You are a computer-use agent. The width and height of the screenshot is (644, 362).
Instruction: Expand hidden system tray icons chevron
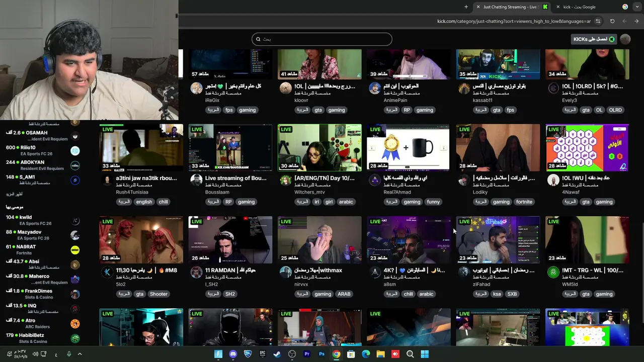pyautogui.click(x=79, y=354)
